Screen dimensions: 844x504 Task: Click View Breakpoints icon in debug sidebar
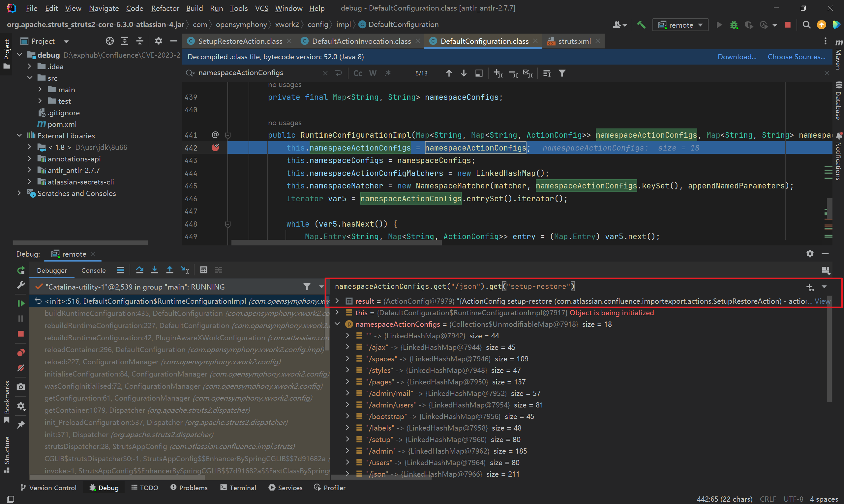[x=21, y=353]
